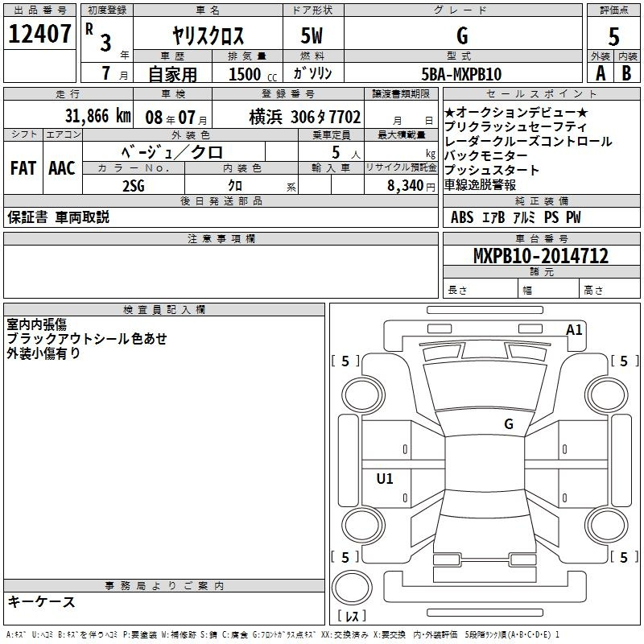The height and width of the screenshot is (644, 644).
Task: Click バックモニター line
Action: point(486,155)
